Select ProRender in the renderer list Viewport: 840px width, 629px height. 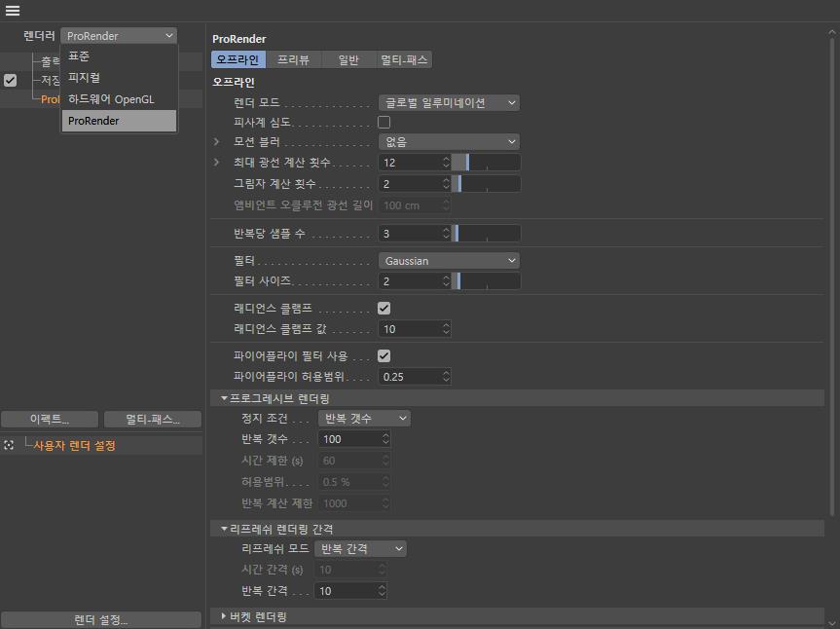tap(119, 121)
